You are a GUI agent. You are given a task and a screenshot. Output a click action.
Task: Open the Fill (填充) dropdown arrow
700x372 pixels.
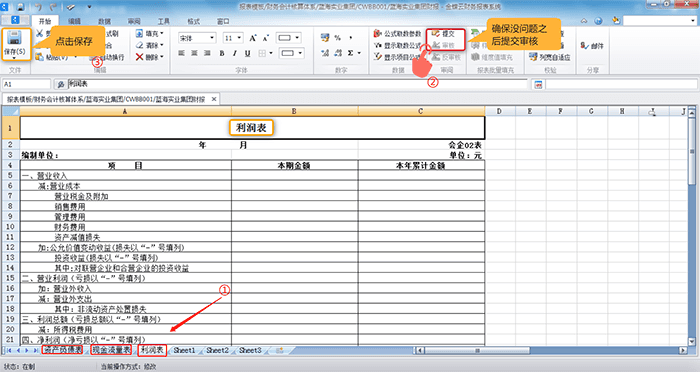click(162, 33)
